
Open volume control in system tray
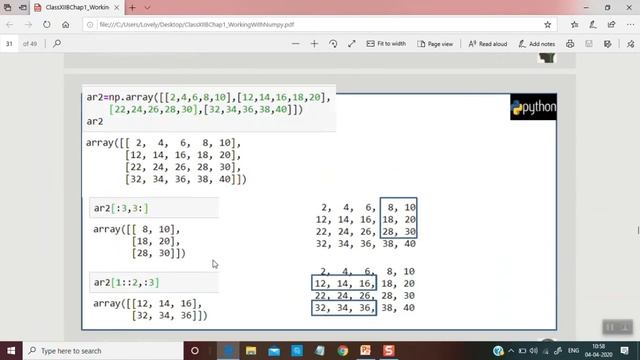[x=533, y=351]
